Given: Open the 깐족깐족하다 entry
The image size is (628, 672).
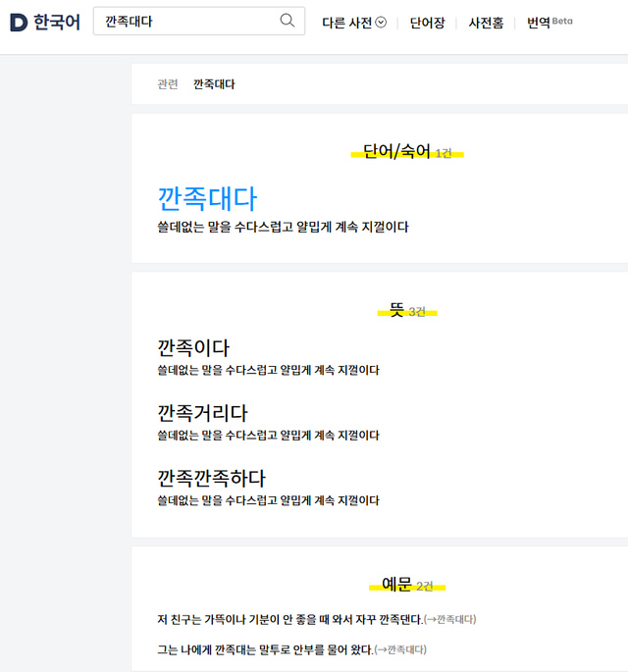Looking at the screenshot, I should [x=211, y=478].
